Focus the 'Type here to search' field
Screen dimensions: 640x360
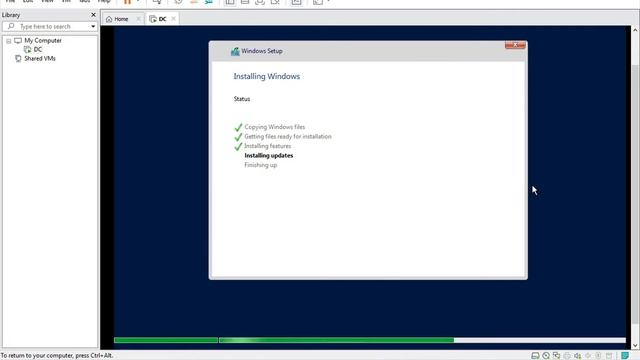50,26
